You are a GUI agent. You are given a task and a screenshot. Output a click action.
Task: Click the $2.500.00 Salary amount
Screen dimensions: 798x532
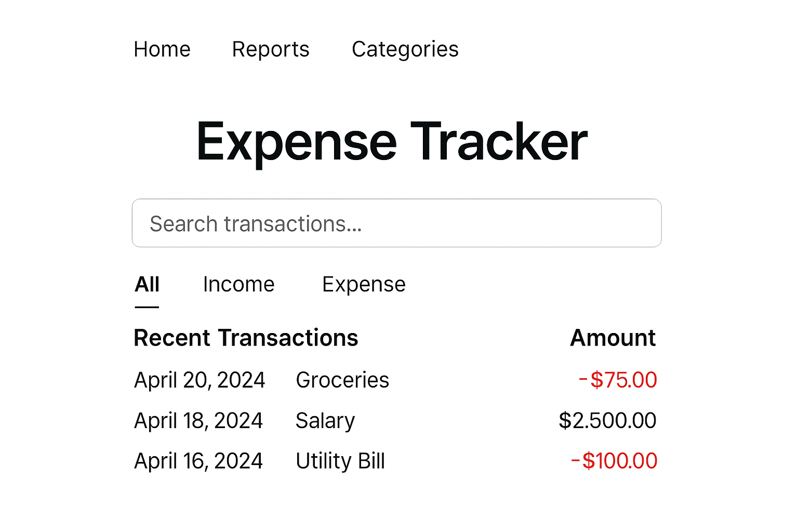(x=606, y=420)
